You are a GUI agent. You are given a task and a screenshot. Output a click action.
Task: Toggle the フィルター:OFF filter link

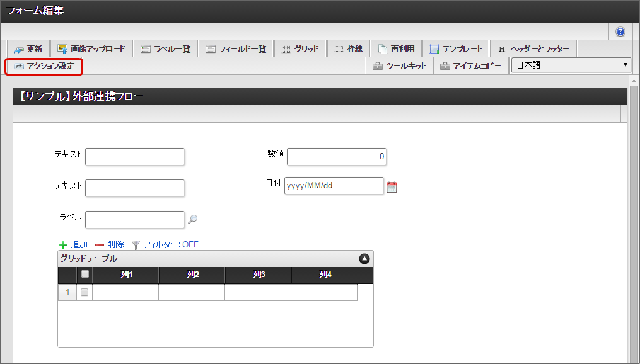point(165,244)
